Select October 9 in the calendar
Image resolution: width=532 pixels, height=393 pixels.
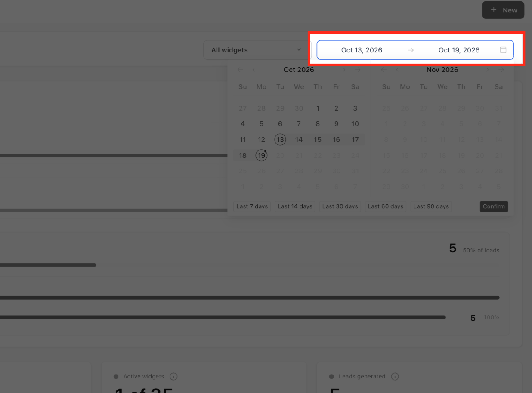click(x=336, y=124)
